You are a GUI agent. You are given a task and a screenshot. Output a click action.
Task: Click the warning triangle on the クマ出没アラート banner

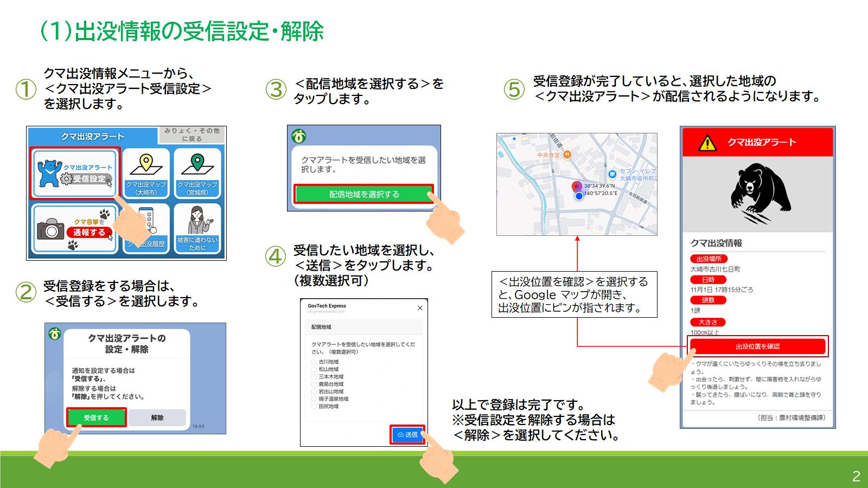point(708,143)
